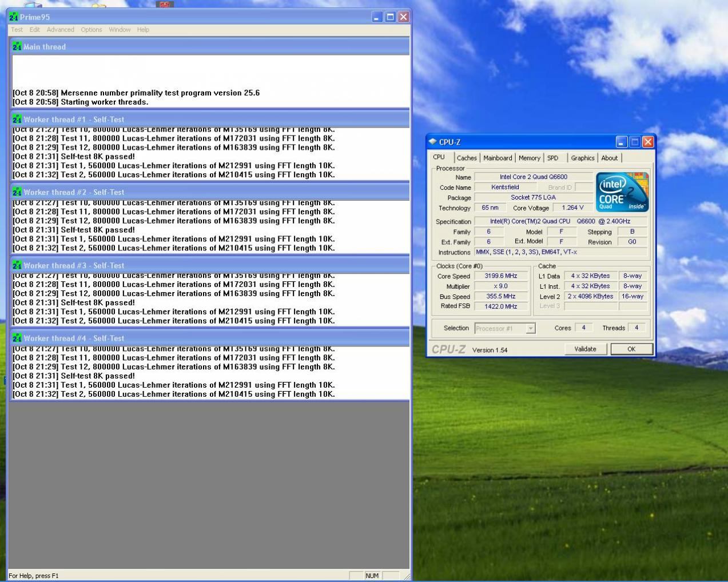This screenshot has width=728, height=582.
Task: Click the Technology value 65 nm
Action: tap(490, 208)
